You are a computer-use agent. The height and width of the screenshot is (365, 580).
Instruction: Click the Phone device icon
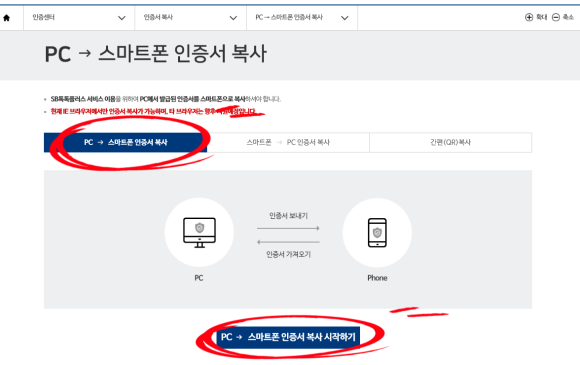(x=377, y=233)
